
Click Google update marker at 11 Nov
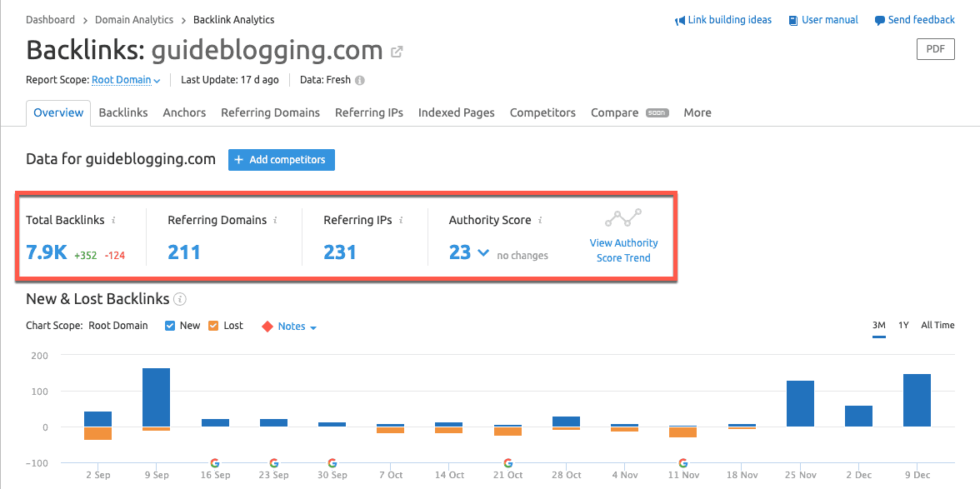pyautogui.click(x=683, y=463)
